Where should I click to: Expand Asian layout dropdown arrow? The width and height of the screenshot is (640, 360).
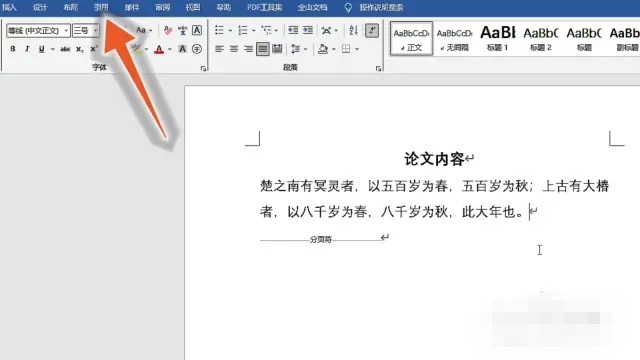click(x=336, y=31)
